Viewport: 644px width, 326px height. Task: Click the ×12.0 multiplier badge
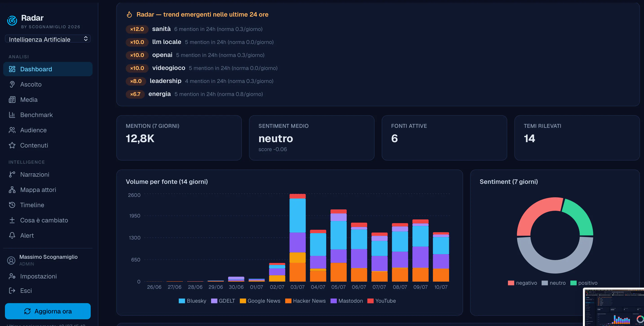(x=137, y=29)
